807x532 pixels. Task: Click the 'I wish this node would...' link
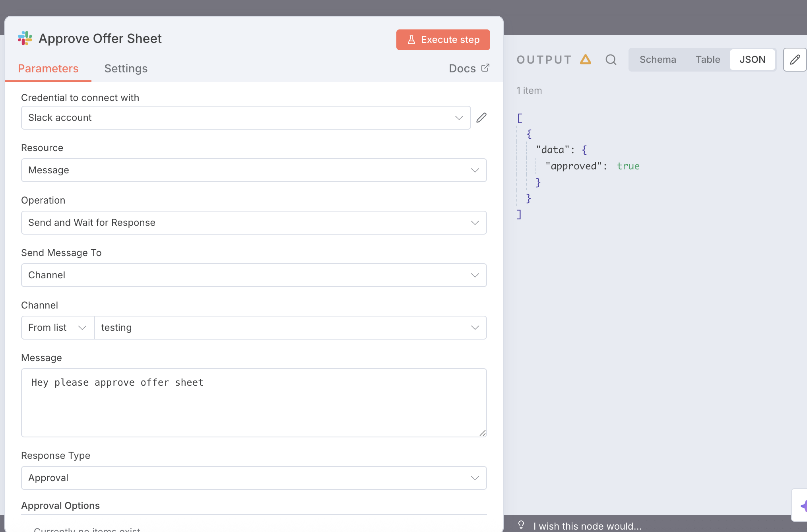(587, 526)
